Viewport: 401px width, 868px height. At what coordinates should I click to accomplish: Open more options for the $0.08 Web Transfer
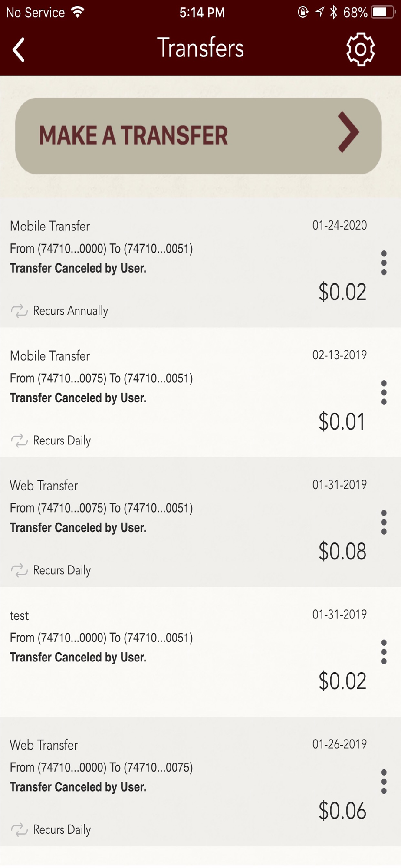384,522
